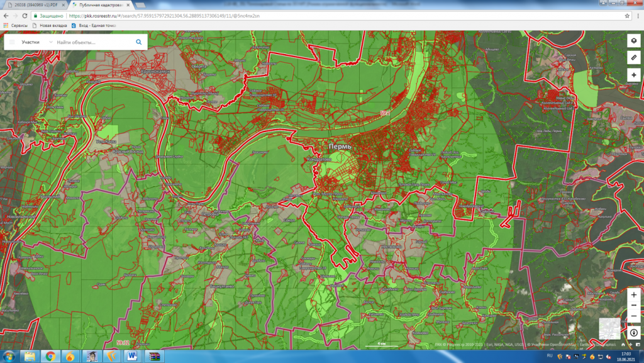
Task: Click the pkk.rosreestr.ru address bar URL
Action: [x=164, y=16]
